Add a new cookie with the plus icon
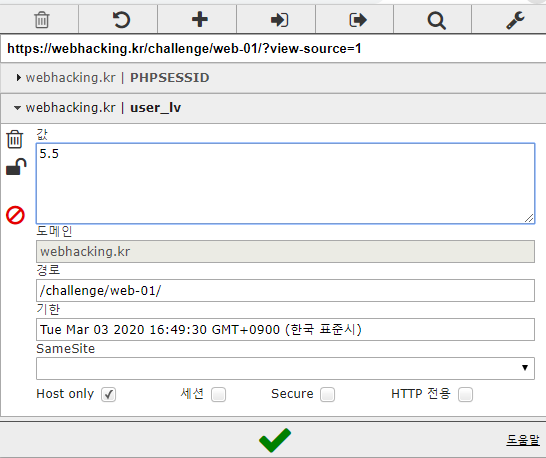 [200, 20]
